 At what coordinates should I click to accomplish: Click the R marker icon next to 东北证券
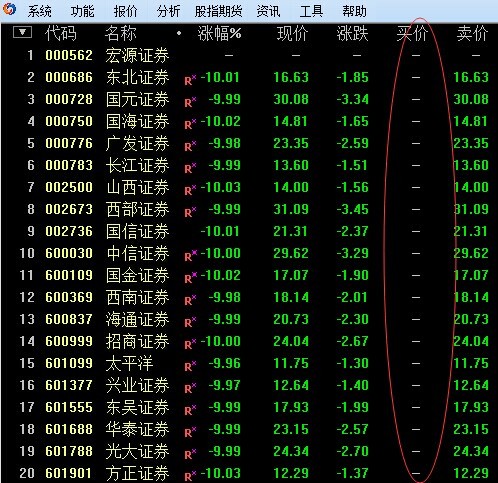pos(190,80)
